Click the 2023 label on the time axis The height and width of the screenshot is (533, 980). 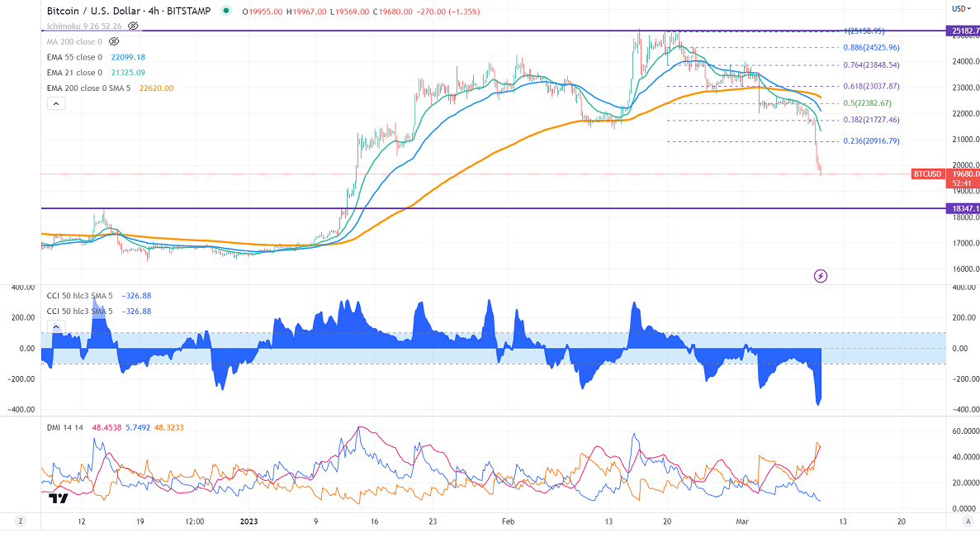[x=249, y=521]
